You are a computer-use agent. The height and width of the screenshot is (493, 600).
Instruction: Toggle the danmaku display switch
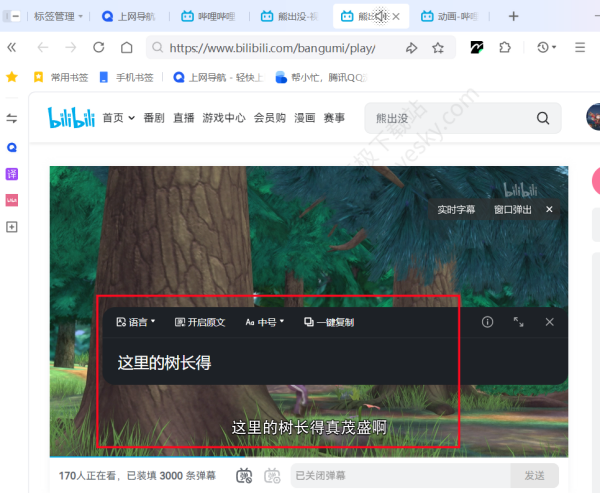244,475
